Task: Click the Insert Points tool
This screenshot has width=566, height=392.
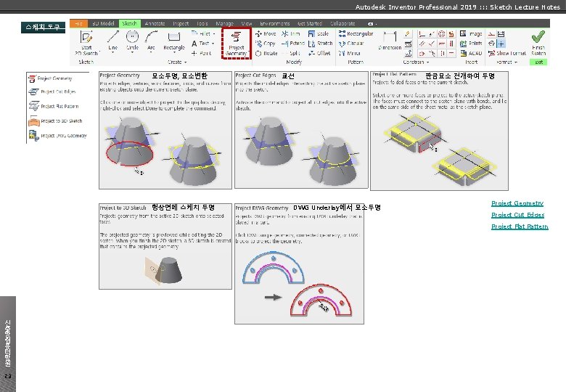Action: point(471,44)
